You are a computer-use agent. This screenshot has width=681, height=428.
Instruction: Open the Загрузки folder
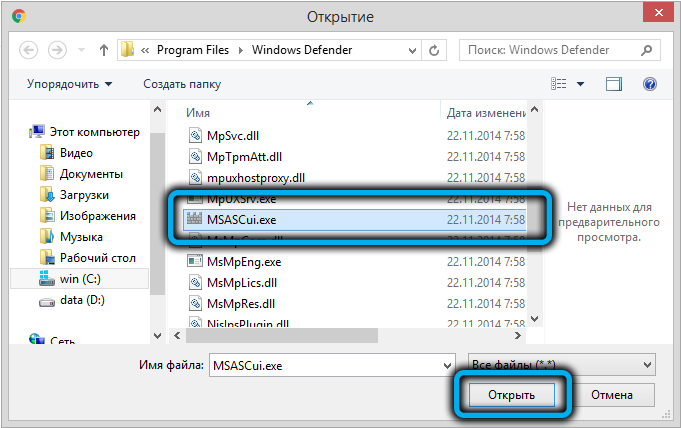[84, 195]
